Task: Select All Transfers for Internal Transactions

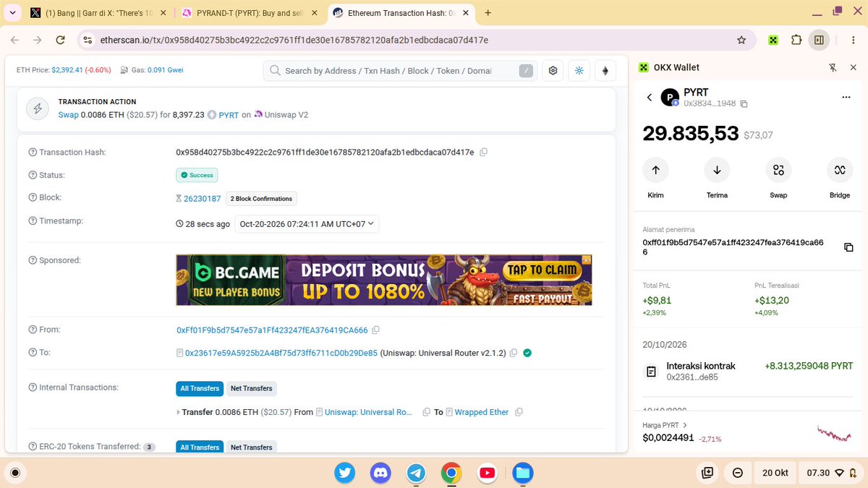Action: click(200, 389)
